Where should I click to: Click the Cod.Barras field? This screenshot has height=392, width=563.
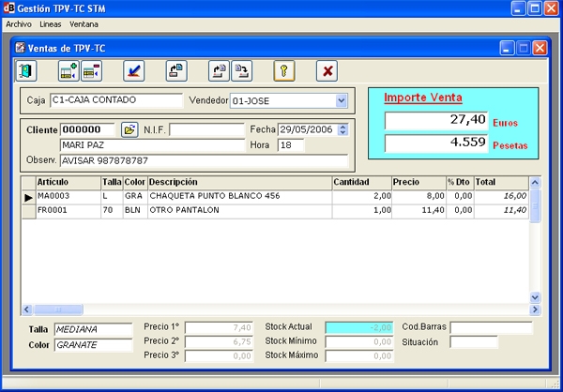pyautogui.click(x=490, y=327)
